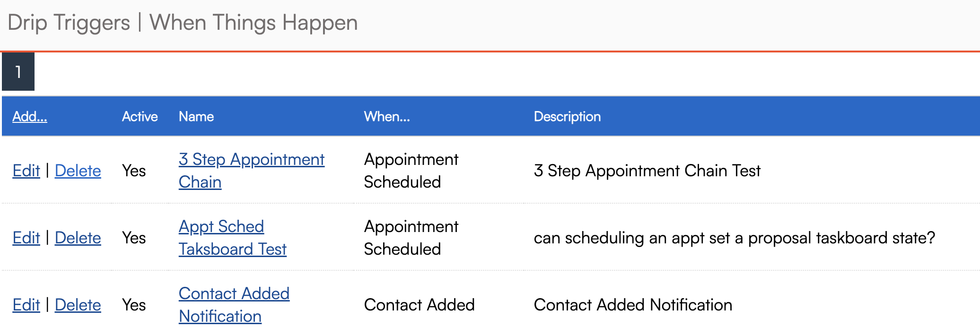Click the Name column header
Screen dimensions: 980x327
[196, 117]
